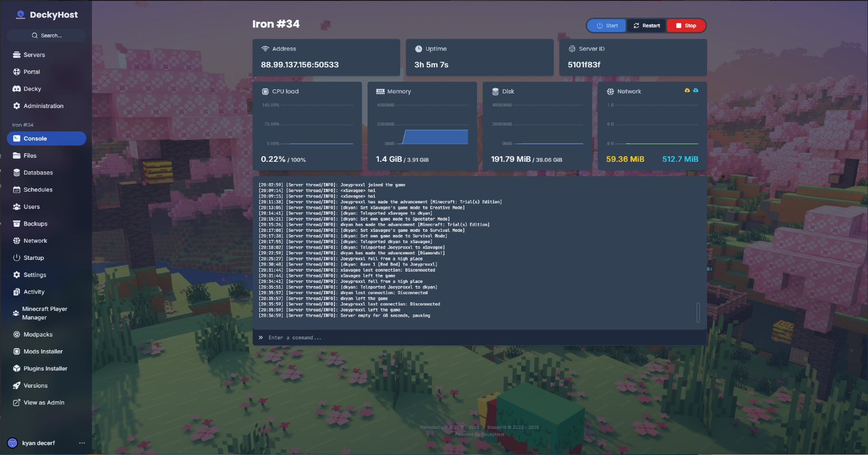The width and height of the screenshot is (868, 455).
Task: Click the Servers icon in sidebar
Action: click(x=17, y=55)
